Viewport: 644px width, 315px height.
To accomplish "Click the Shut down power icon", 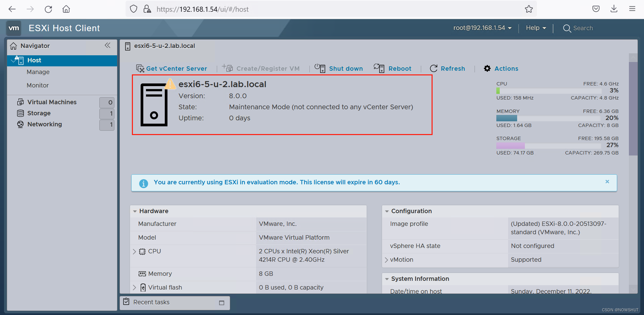I will (320, 68).
